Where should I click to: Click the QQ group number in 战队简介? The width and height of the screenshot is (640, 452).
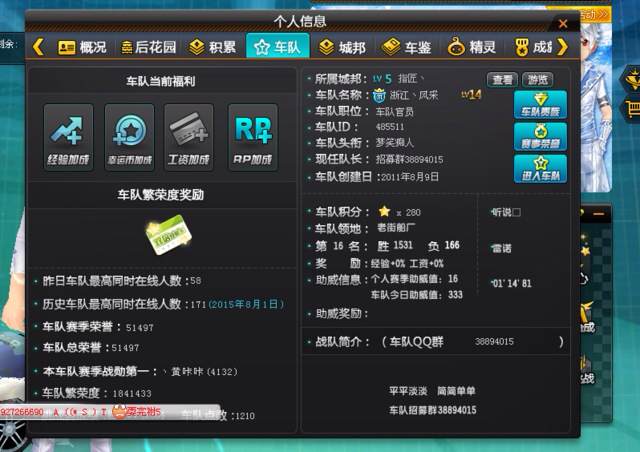[x=494, y=342]
